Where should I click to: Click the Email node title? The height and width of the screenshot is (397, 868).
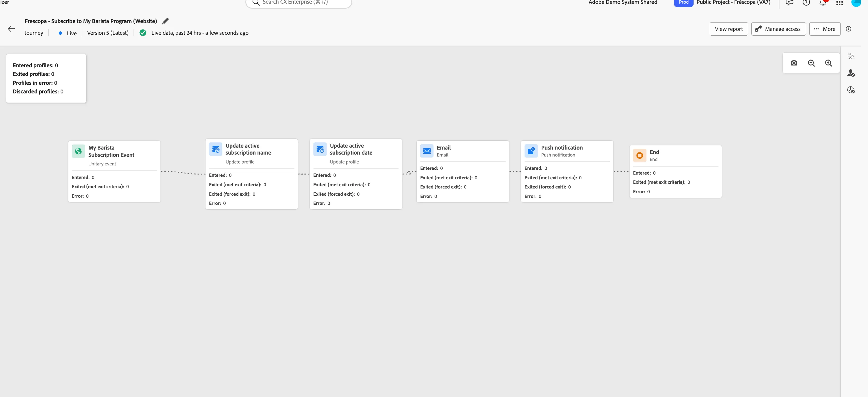tap(443, 148)
